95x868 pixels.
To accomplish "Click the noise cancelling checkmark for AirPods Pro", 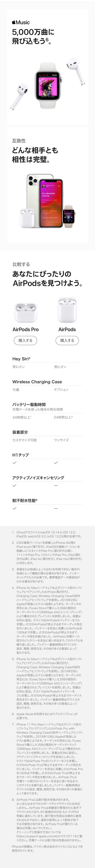I will pyautogui.click(x=14, y=486).
